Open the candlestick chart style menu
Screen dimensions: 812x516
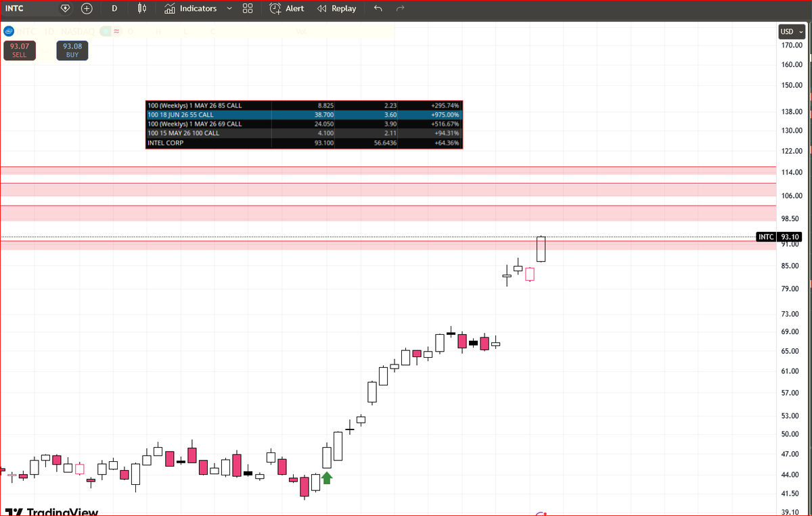[x=141, y=9]
